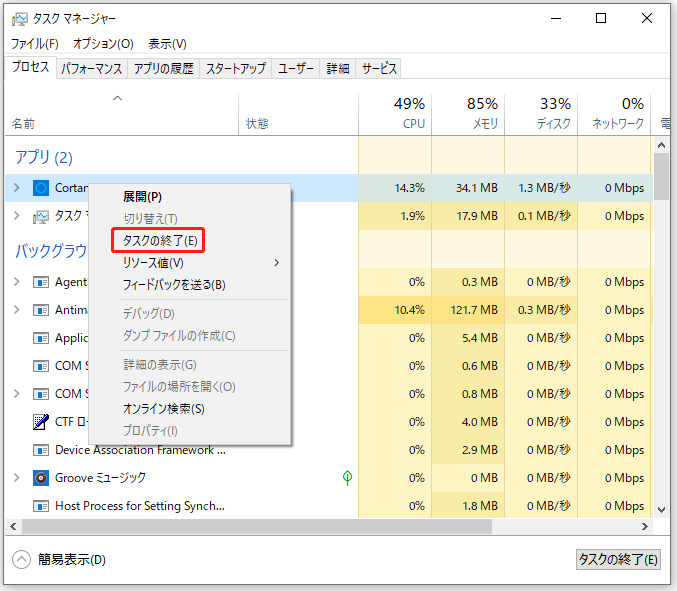Choose タスクの終了(E) in the context menu
Viewport: 677px width, 591px height.
pyautogui.click(x=158, y=240)
